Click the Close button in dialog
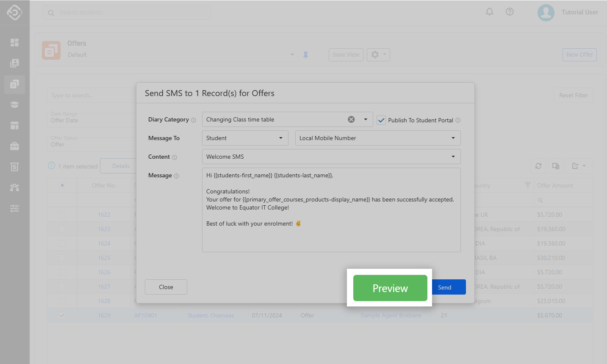The height and width of the screenshot is (364, 607). pos(166,287)
